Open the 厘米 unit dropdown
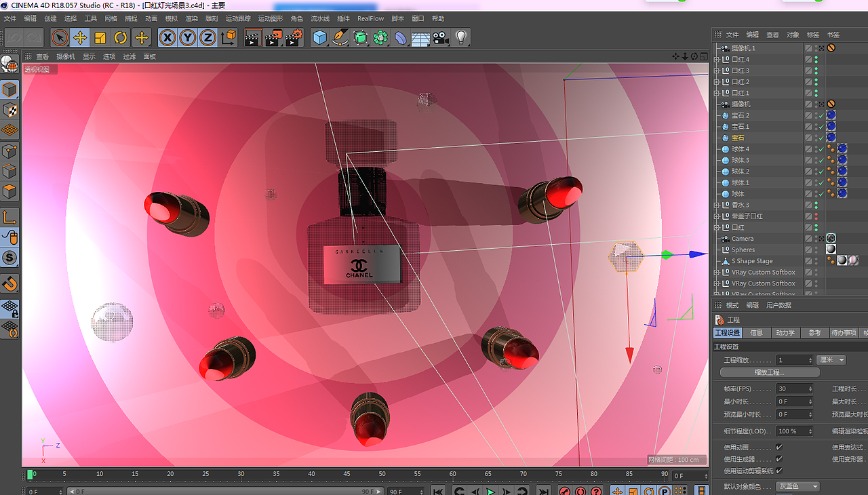868x495 pixels. click(831, 360)
